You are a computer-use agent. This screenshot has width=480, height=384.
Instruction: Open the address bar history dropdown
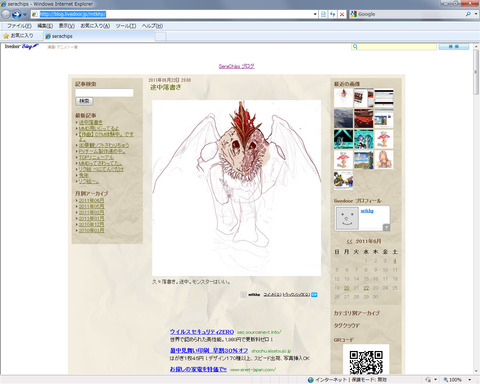[x=315, y=14]
